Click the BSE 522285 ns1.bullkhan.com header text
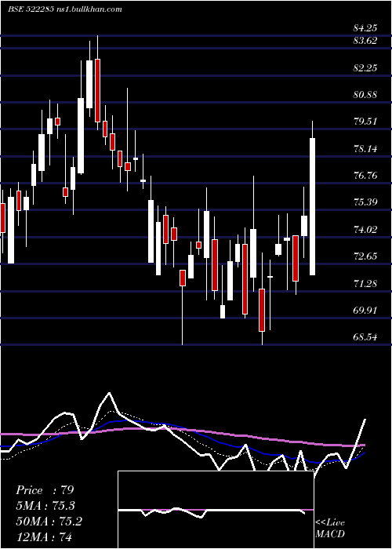 65,9
